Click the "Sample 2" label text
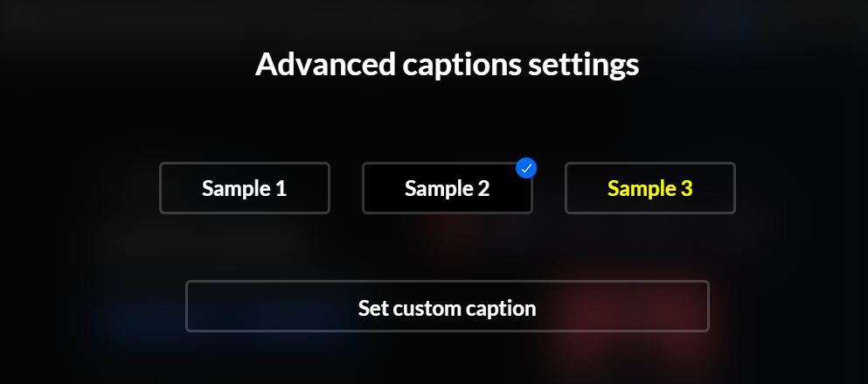 point(448,188)
